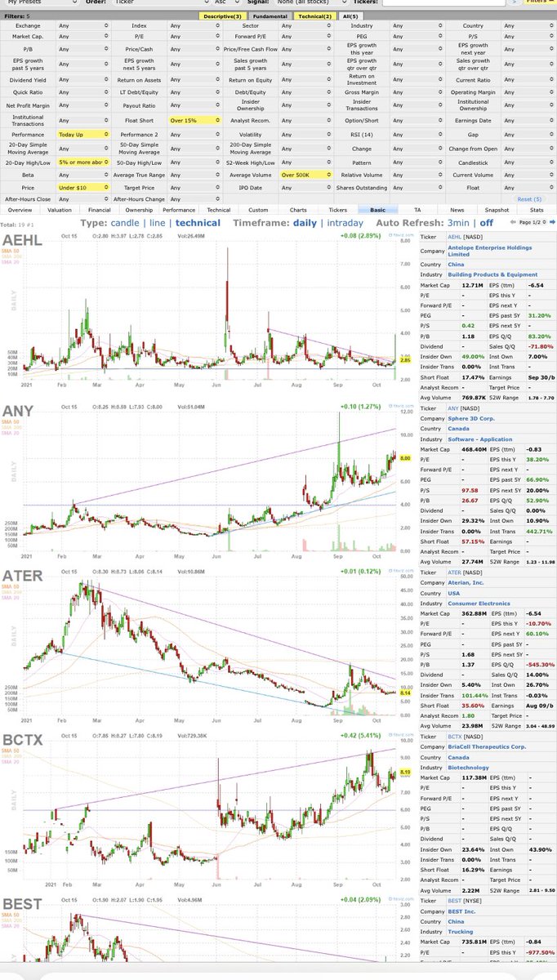Go to next page arrow
The height and width of the screenshot is (980, 557).
click(551, 223)
